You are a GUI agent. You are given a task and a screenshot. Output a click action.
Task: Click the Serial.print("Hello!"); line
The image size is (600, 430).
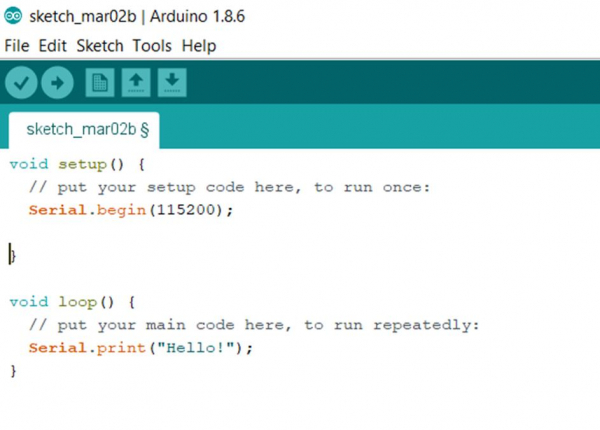click(141, 348)
